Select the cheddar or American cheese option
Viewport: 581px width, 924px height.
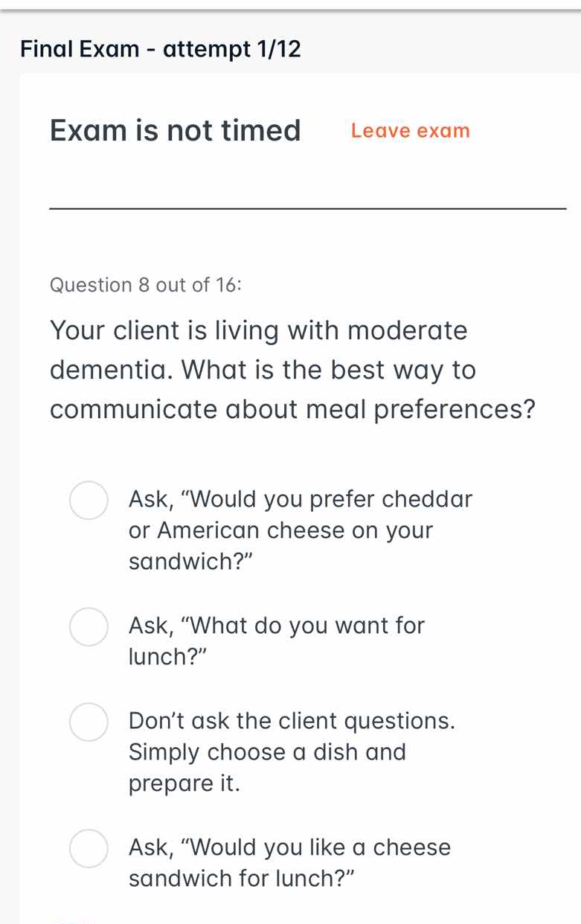click(89, 501)
